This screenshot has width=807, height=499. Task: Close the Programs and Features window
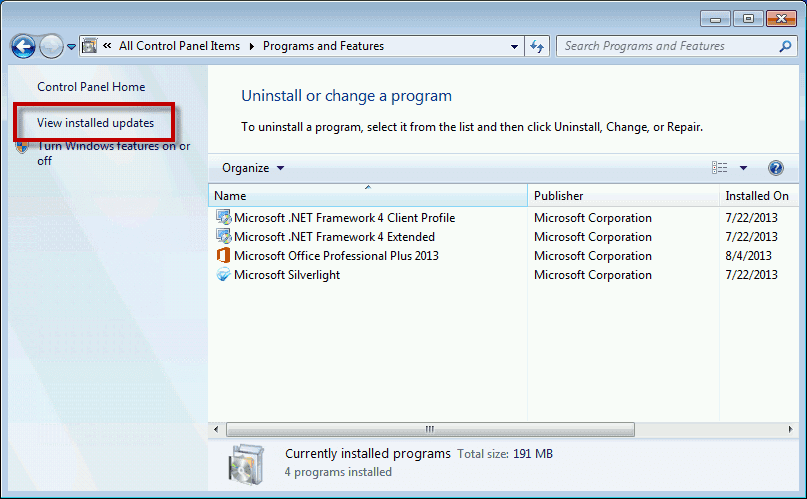(781, 19)
